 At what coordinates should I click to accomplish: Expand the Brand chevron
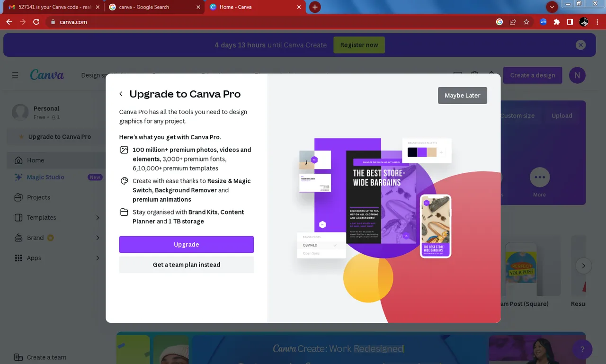(x=98, y=238)
